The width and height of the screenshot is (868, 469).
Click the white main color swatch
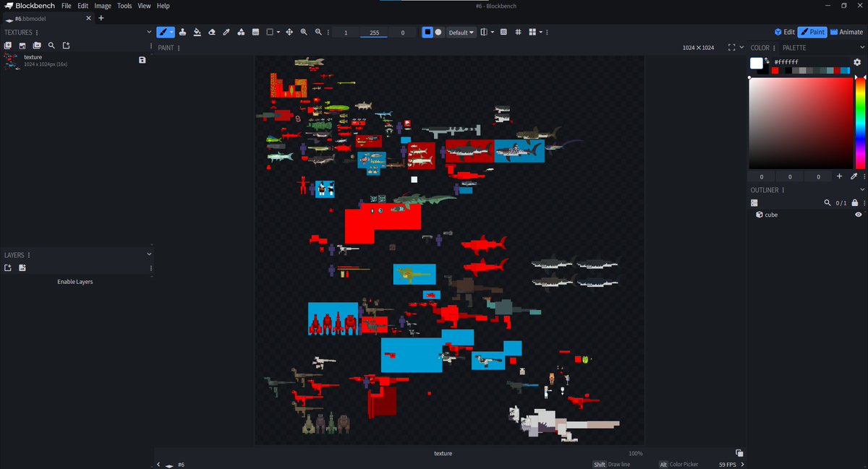point(756,63)
